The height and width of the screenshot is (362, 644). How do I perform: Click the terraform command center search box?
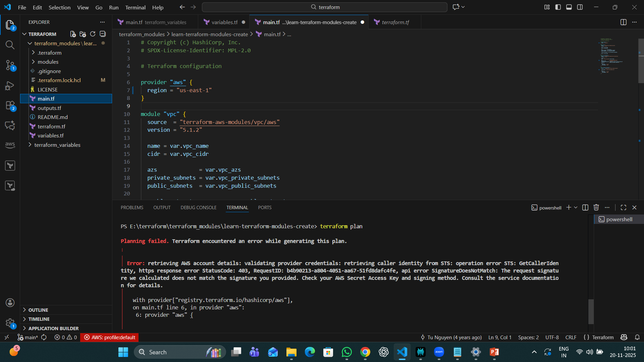pos(324,7)
